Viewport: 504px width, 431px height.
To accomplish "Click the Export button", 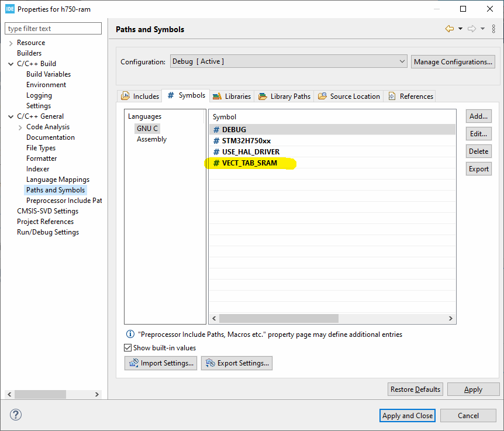I will pos(479,169).
